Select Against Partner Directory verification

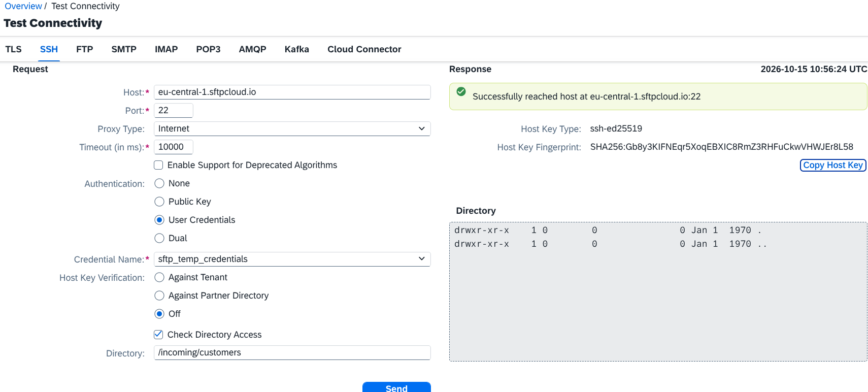tap(159, 296)
